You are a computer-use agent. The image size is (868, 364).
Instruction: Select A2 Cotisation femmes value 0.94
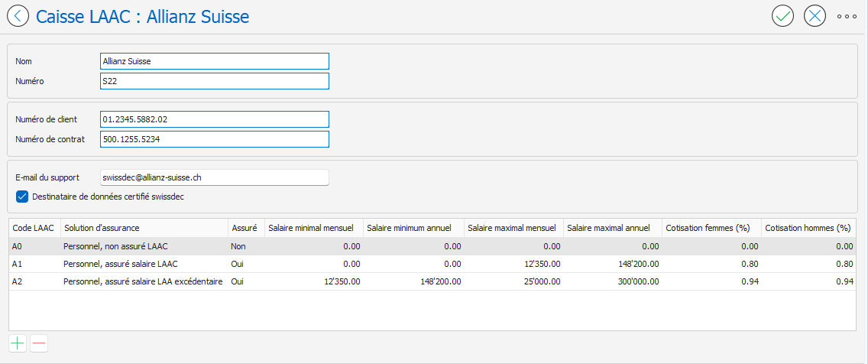coord(712,281)
